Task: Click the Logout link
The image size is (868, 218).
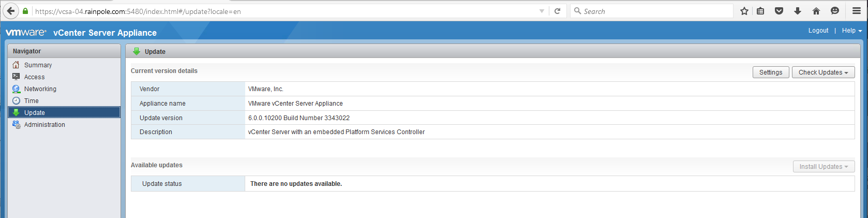Action: pyautogui.click(x=818, y=31)
